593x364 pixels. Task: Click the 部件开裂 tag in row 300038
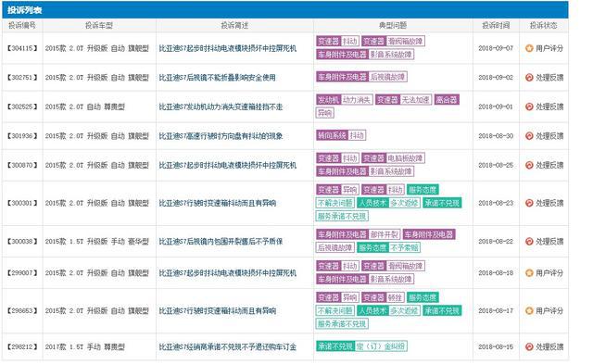[x=385, y=234]
